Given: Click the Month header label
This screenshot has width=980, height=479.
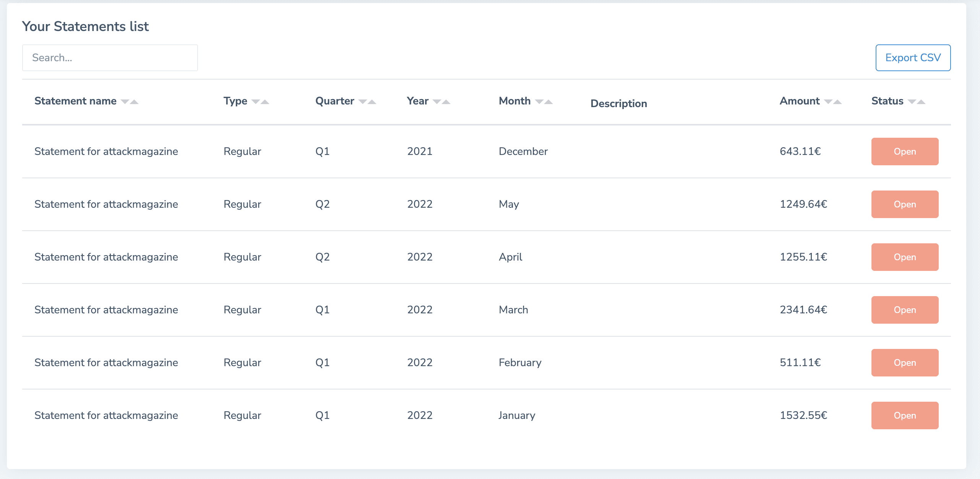Looking at the screenshot, I should (514, 101).
